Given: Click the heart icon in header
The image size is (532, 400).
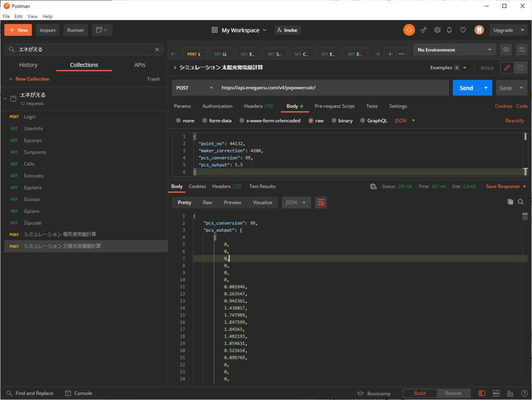Looking at the screenshot, I should point(463,30).
